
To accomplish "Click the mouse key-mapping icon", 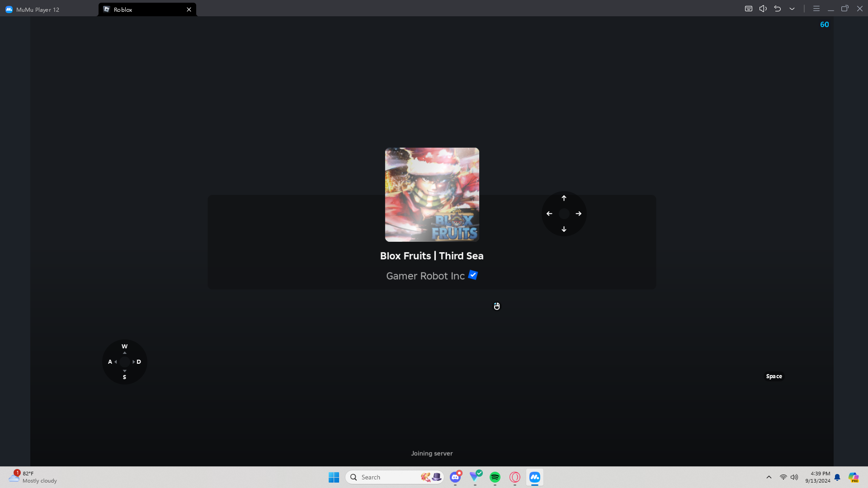I will tap(497, 306).
